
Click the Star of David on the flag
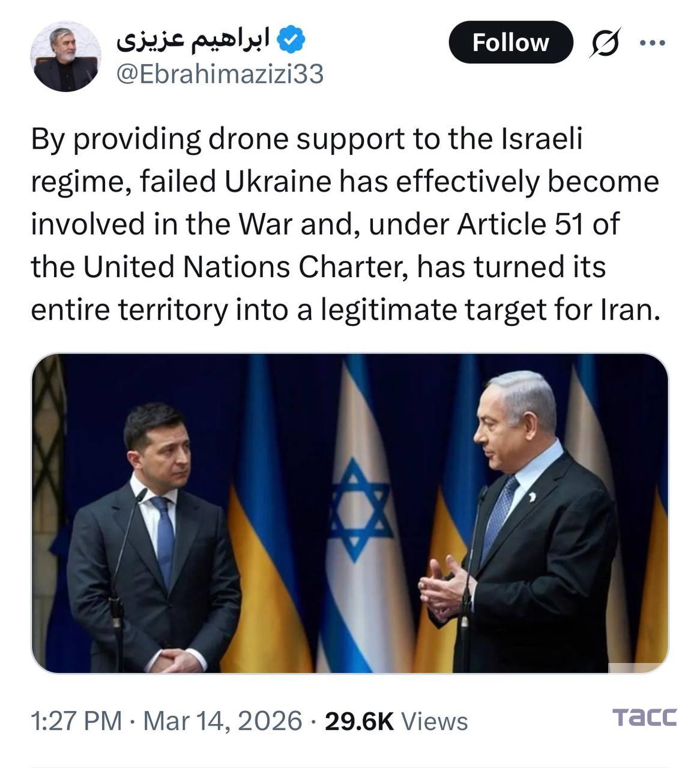click(358, 510)
